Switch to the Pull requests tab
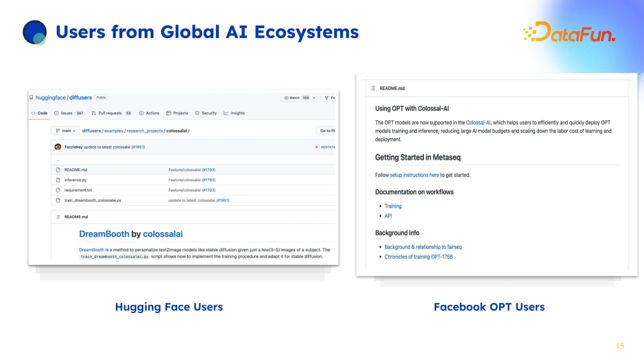The height and width of the screenshot is (362, 644). (112, 113)
